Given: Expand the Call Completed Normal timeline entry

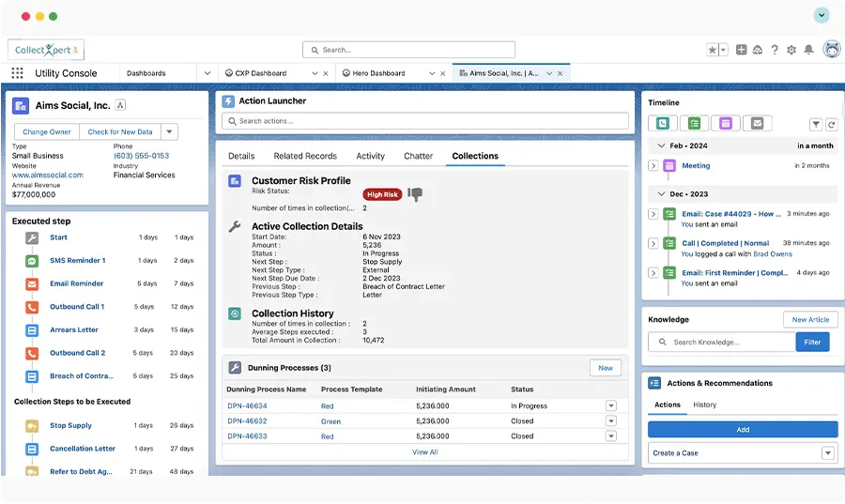Looking at the screenshot, I should pos(653,243).
